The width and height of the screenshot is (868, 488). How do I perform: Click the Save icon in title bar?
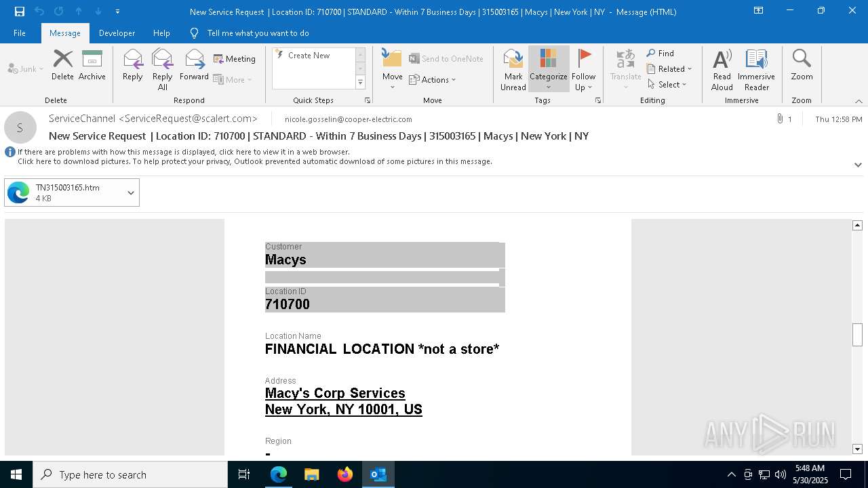19,11
